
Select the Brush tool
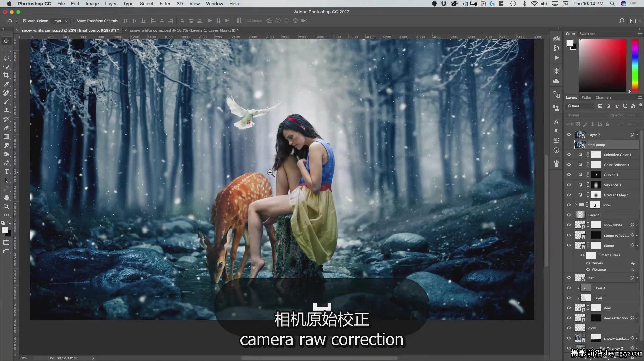click(6, 102)
